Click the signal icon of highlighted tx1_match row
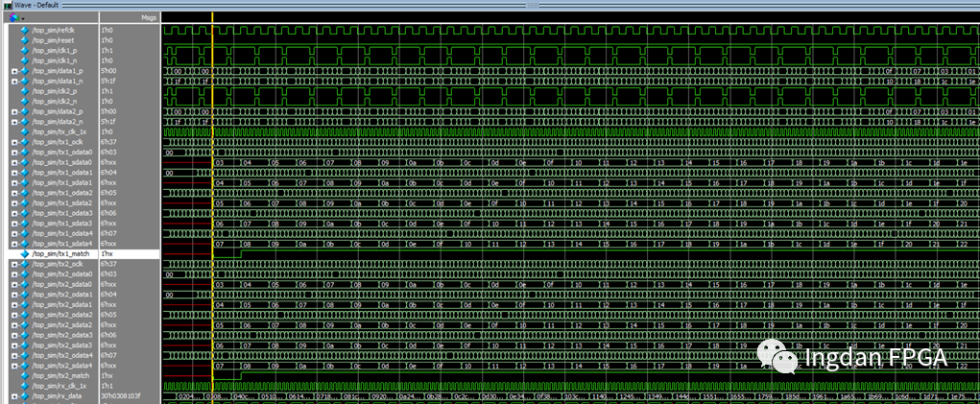The width and height of the screenshot is (980, 404). tap(25, 254)
